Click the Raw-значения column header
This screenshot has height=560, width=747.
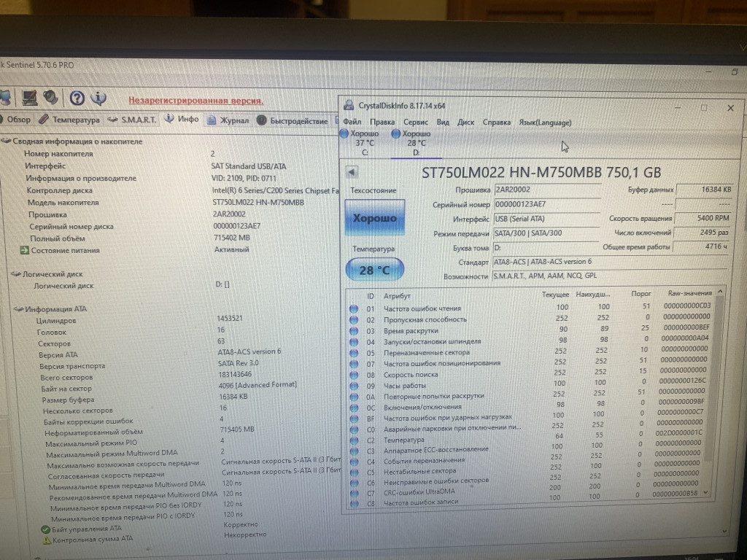pyautogui.click(x=689, y=293)
